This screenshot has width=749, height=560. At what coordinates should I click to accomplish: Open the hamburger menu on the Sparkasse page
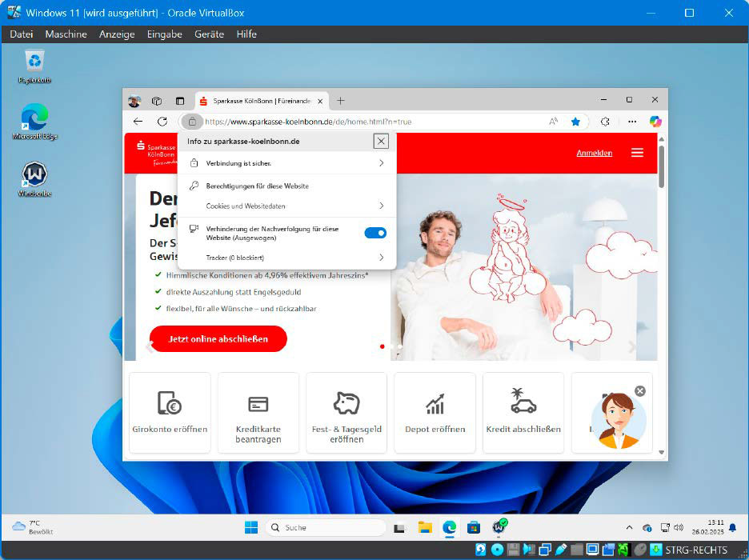[x=638, y=153]
